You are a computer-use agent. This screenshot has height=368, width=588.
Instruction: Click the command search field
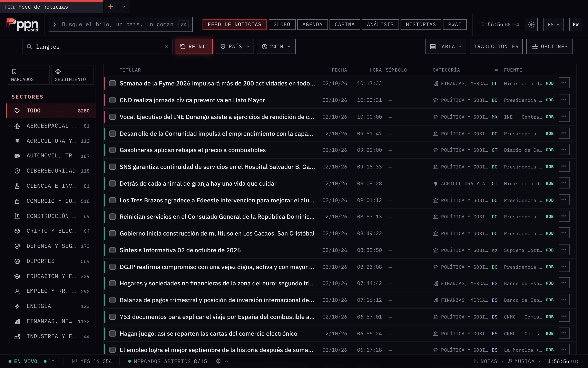click(x=120, y=24)
